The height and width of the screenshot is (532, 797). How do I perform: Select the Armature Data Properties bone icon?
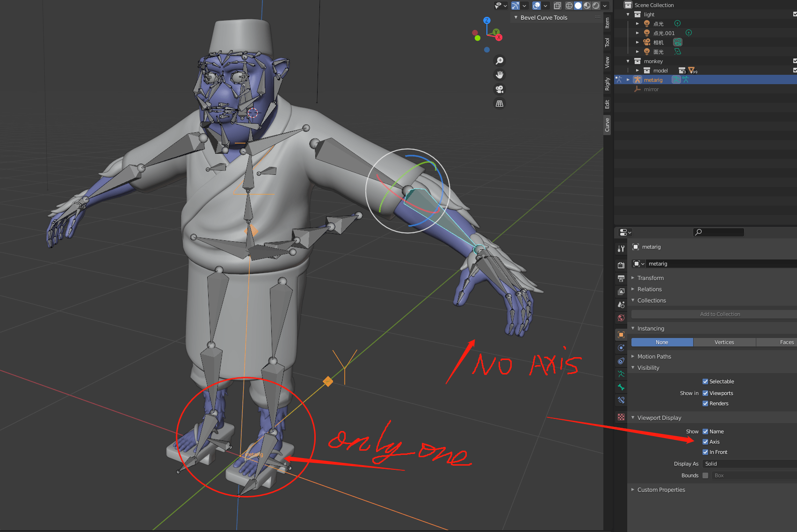coord(621,373)
